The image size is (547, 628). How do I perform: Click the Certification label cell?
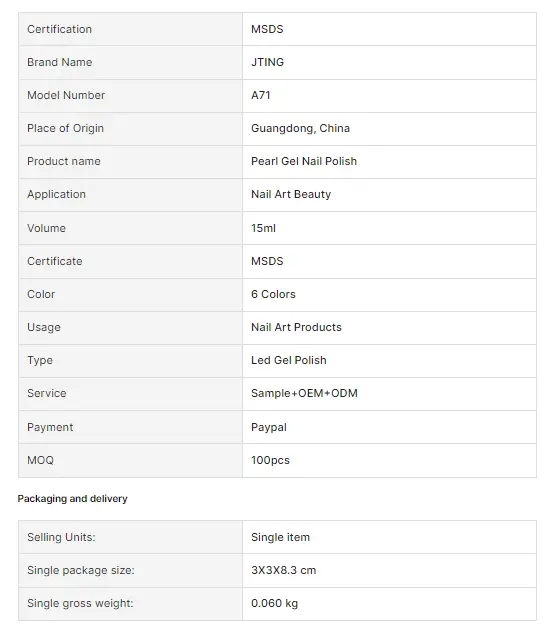131,29
